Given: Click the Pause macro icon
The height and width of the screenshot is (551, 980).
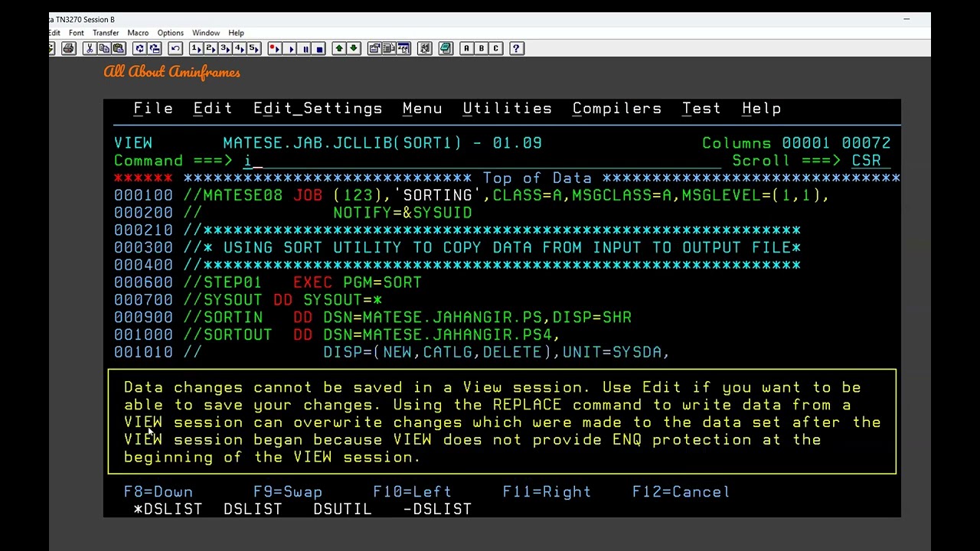Looking at the screenshot, I should (305, 48).
